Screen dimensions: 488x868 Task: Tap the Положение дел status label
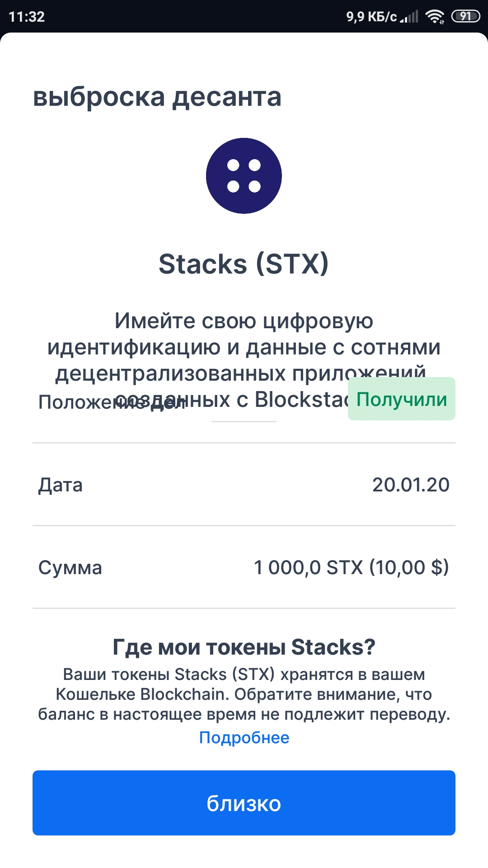coord(112,401)
